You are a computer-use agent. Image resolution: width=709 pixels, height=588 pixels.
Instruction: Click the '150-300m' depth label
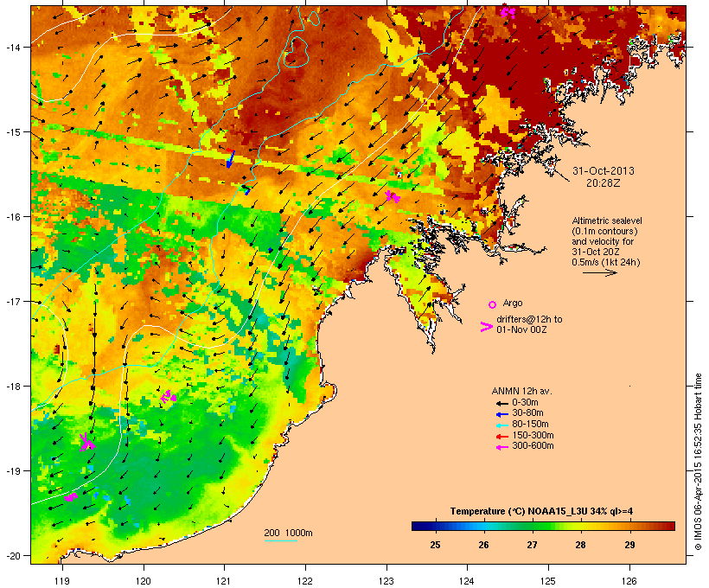(533, 436)
